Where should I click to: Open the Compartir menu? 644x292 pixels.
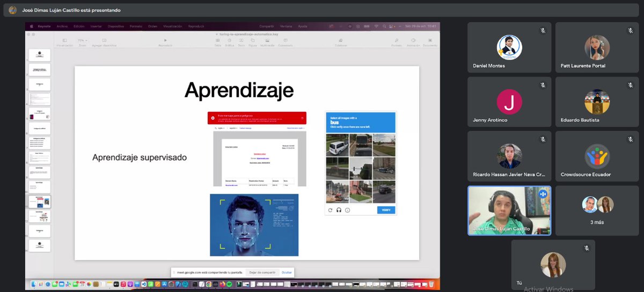tap(267, 26)
